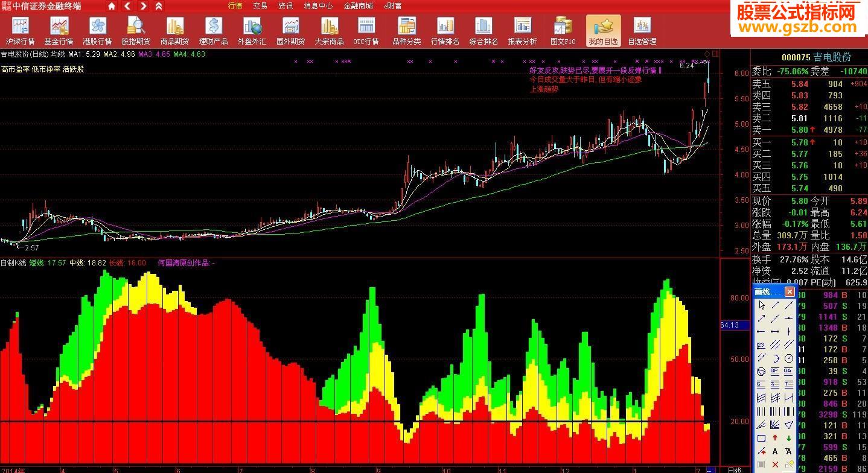The height and width of the screenshot is (473, 868).
Task: Click the 低市净率 label on chart
Action: [x=46, y=69]
